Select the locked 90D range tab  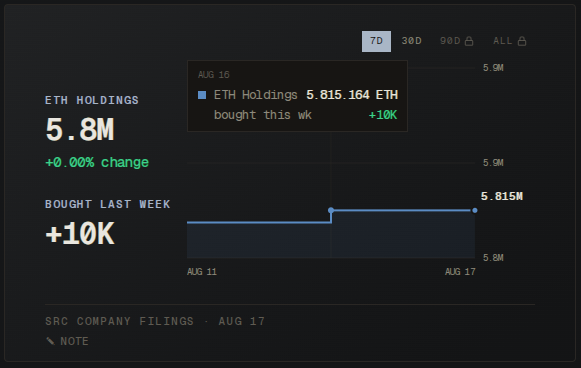tap(456, 41)
